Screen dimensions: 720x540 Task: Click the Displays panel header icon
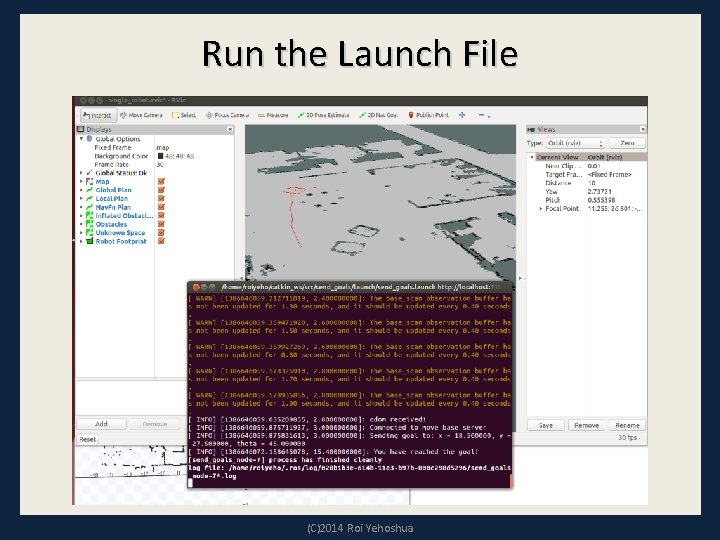81,129
